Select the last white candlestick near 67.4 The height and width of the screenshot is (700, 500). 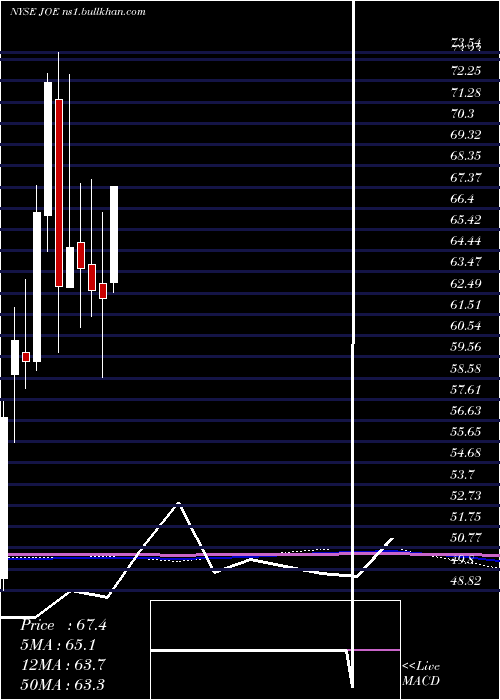(x=114, y=234)
